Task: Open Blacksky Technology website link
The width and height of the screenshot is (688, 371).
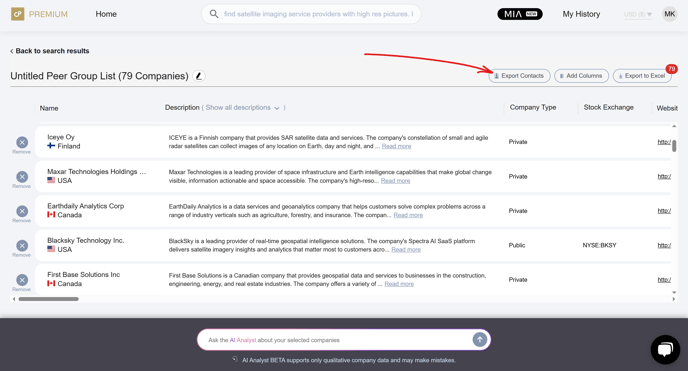Action: (x=664, y=245)
